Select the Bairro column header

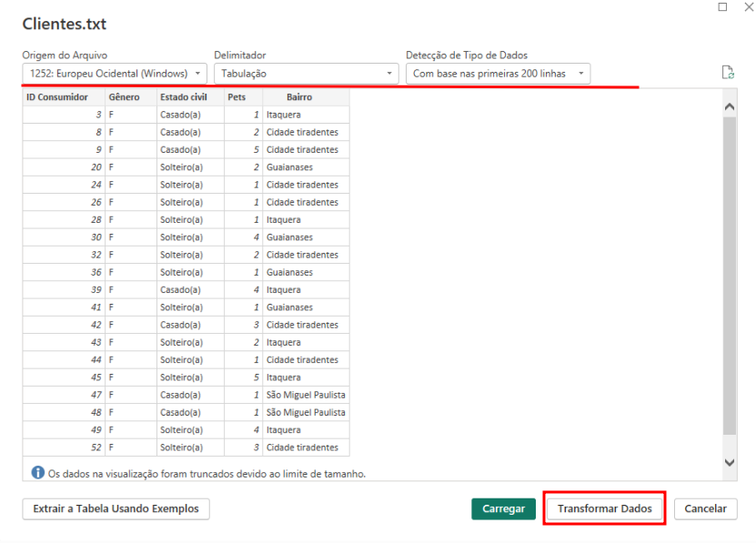(298, 96)
